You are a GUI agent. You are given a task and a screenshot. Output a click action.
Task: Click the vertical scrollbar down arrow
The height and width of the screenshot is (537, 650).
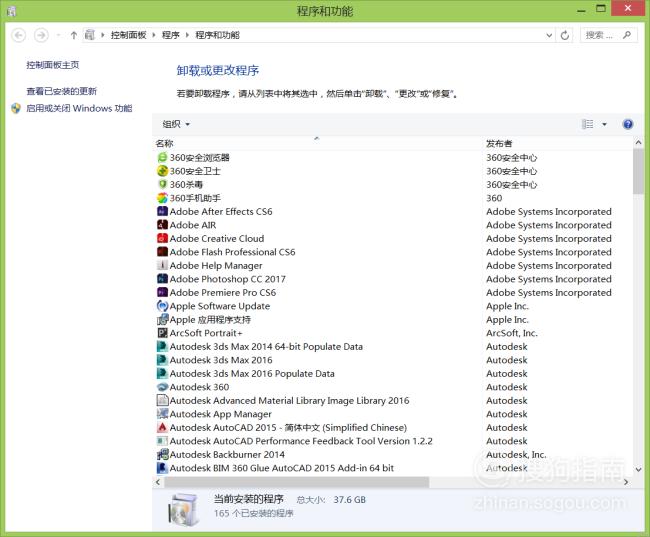[x=638, y=470]
